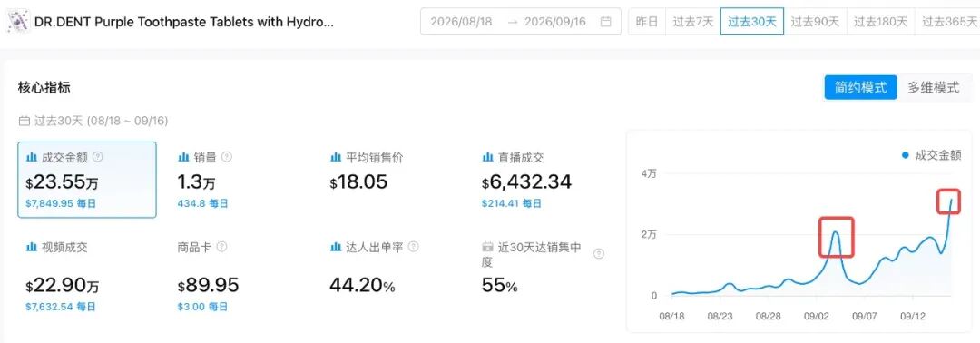Select the 成交金额 metric card

(87, 180)
